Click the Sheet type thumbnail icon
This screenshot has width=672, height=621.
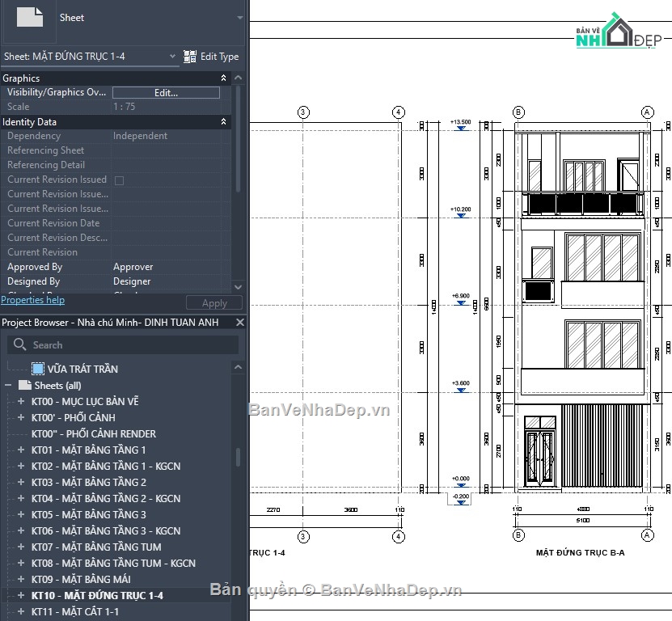pos(30,18)
